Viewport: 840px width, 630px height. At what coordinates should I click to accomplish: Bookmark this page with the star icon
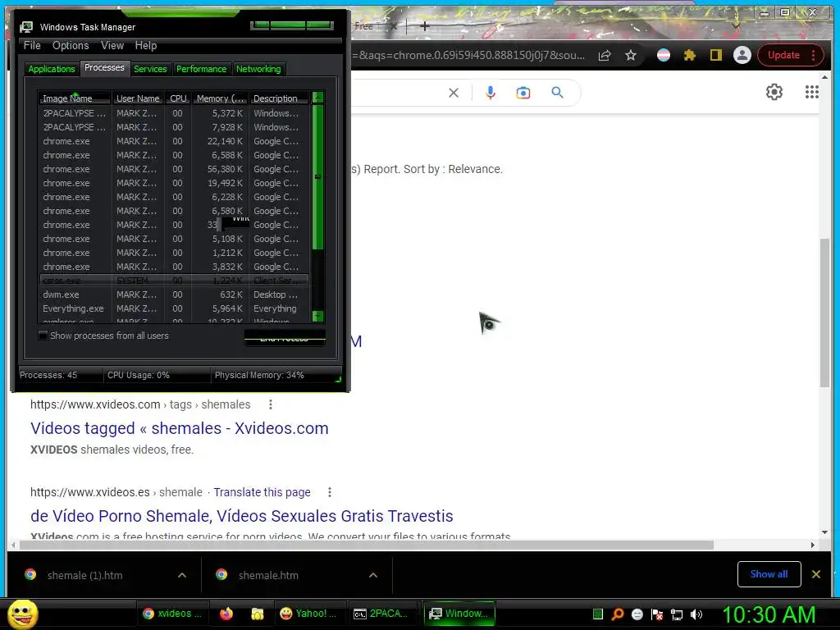tap(631, 55)
